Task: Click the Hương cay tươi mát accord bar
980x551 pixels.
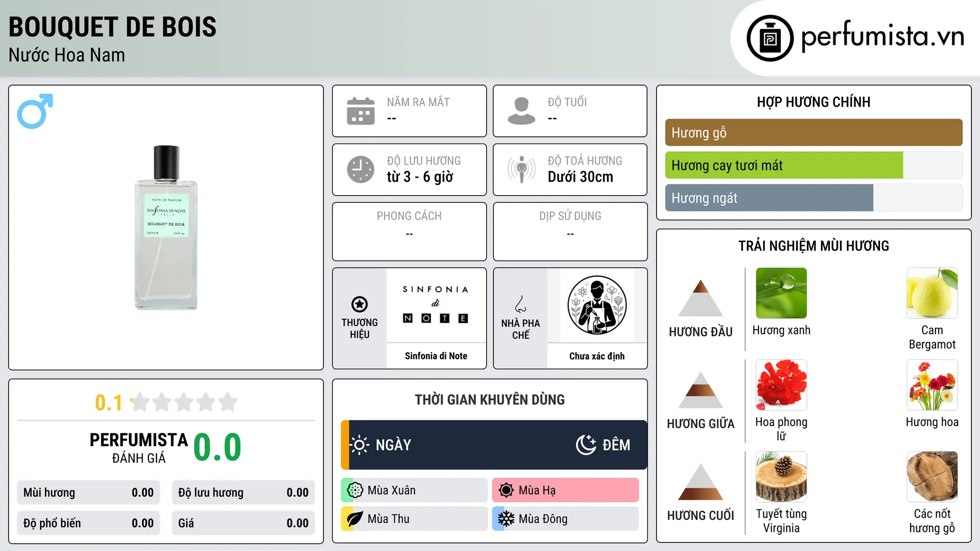Action: [x=813, y=165]
